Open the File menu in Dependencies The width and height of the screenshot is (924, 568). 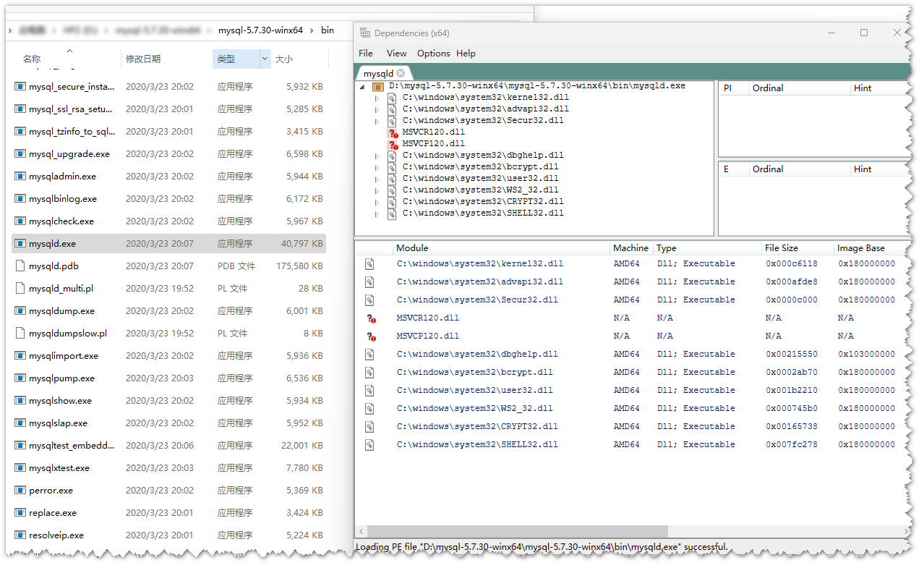[x=366, y=54]
